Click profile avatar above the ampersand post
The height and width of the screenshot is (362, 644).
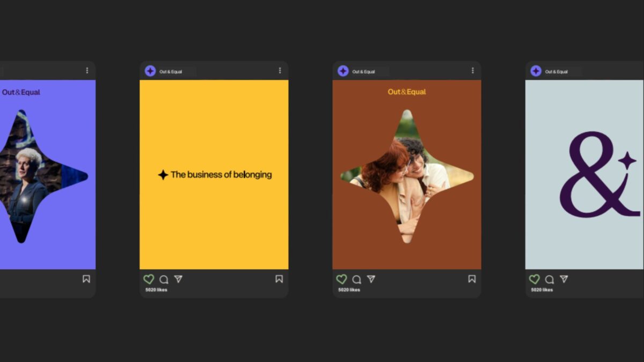536,71
